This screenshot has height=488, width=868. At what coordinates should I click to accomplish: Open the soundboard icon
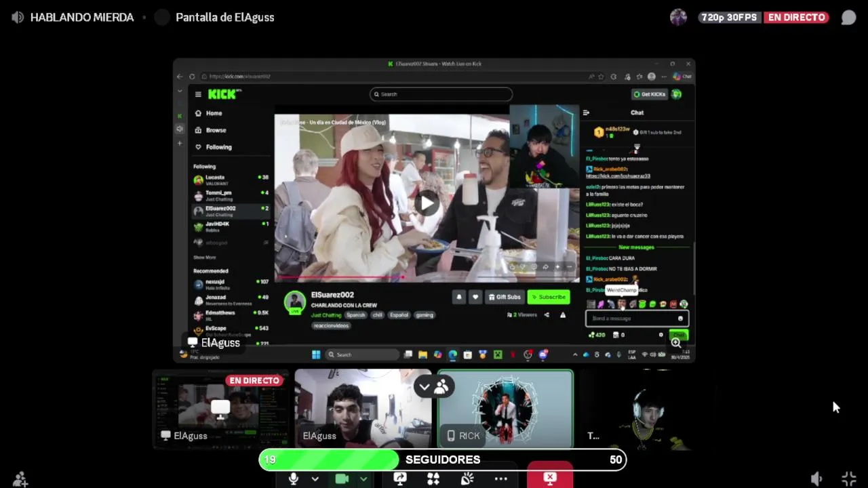point(467,479)
